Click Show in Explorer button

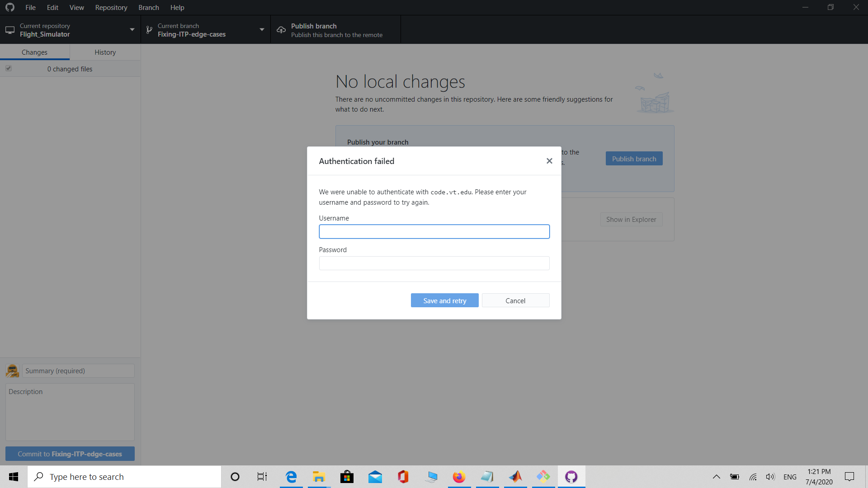631,219
